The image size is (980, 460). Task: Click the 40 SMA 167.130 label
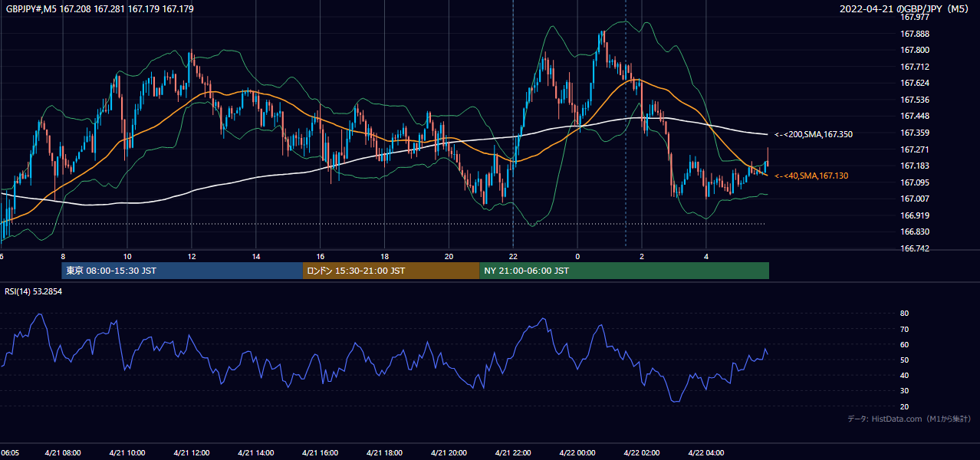[x=811, y=176]
